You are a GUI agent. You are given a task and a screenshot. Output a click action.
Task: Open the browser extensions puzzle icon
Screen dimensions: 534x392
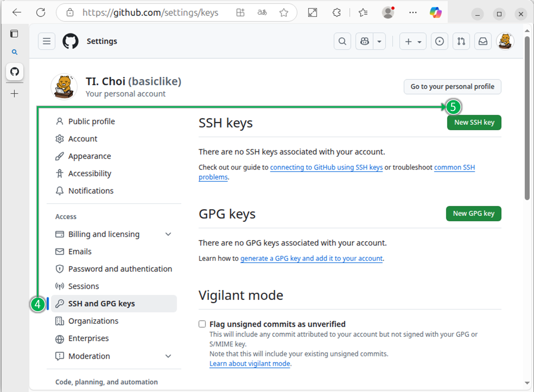click(x=337, y=13)
